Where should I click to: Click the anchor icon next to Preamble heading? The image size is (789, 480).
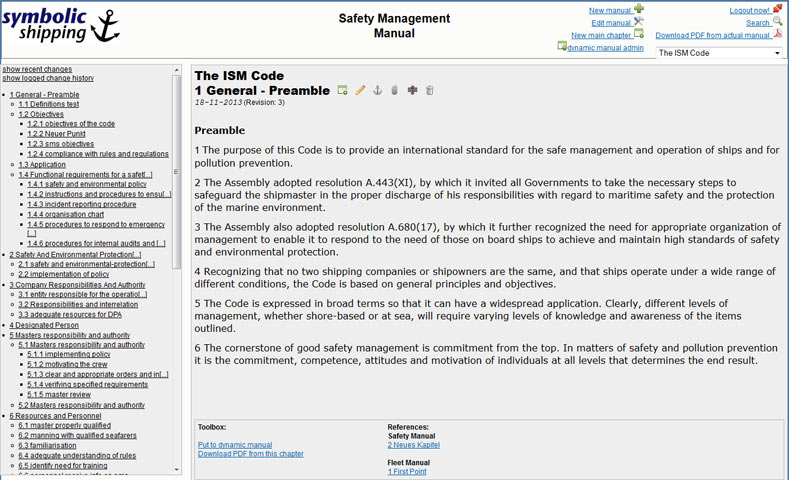pos(377,91)
